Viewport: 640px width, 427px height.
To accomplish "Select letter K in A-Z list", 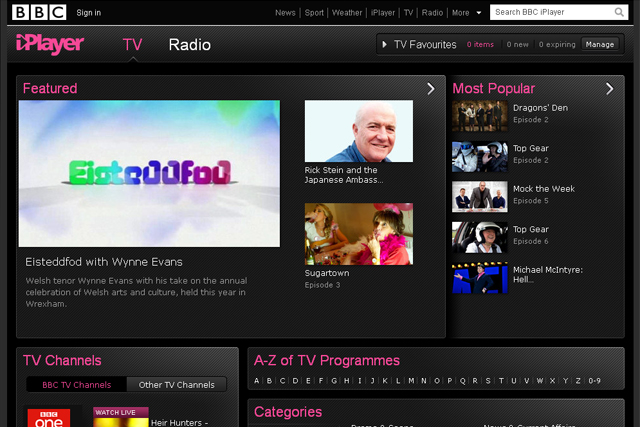I will (x=385, y=380).
